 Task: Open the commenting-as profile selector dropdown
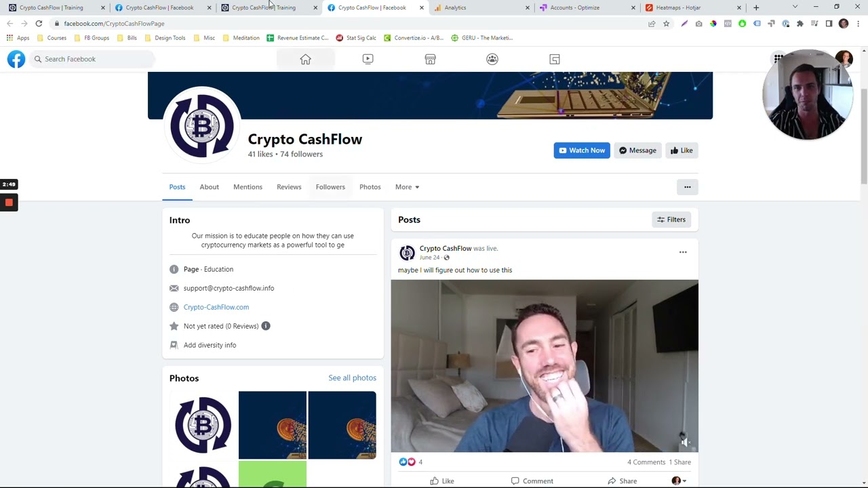[679, 481]
